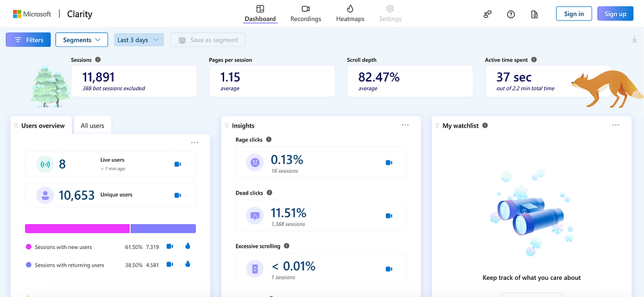This screenshot has height=297, width=644.
Task: Show info for My watchlist
Action: [x=485, y=126]
